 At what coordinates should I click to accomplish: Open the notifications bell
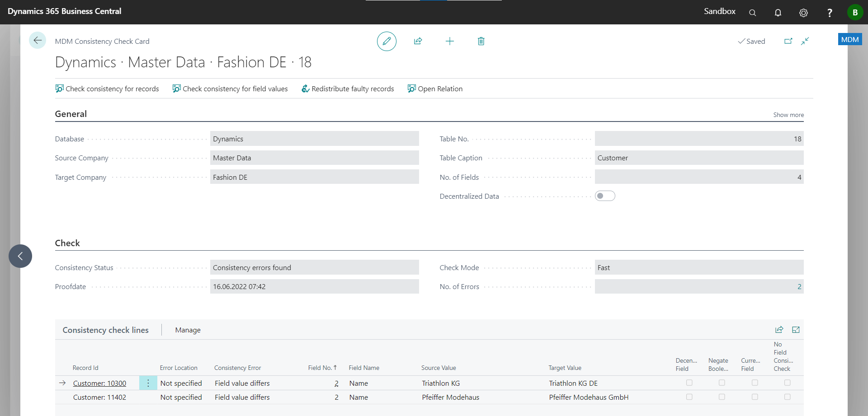click(x=778, y=13)
